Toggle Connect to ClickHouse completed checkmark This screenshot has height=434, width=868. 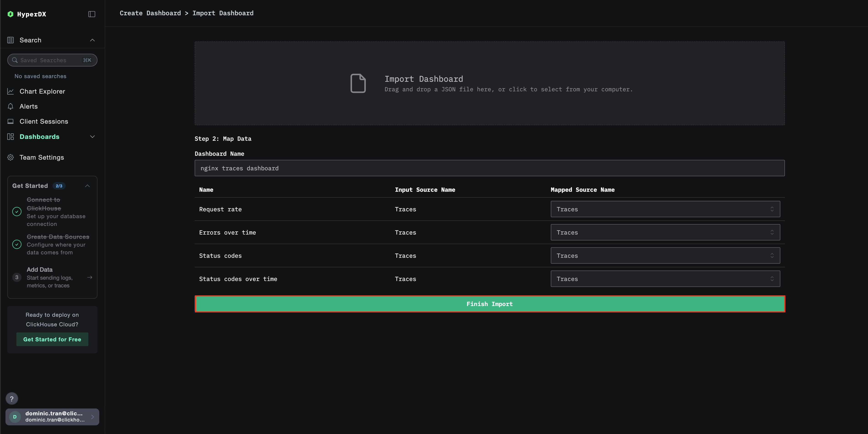[x=17, y=212]
